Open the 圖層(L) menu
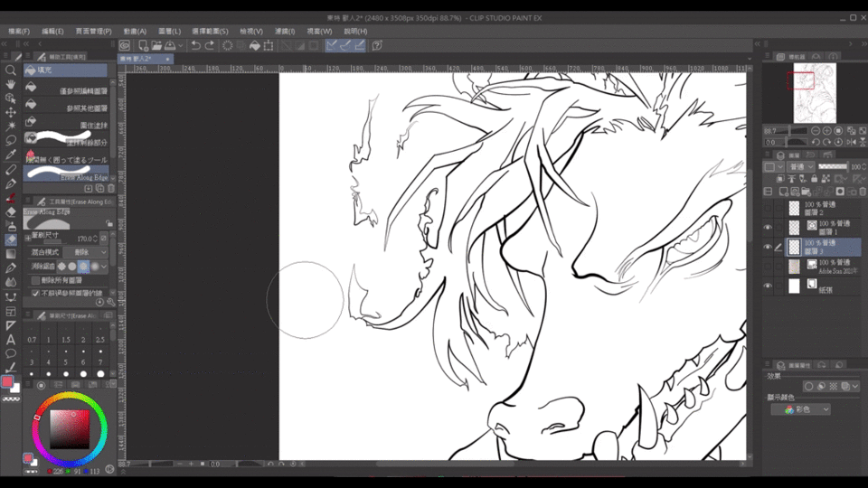Viewport: 868px width, 488px height. coord(169,31)
